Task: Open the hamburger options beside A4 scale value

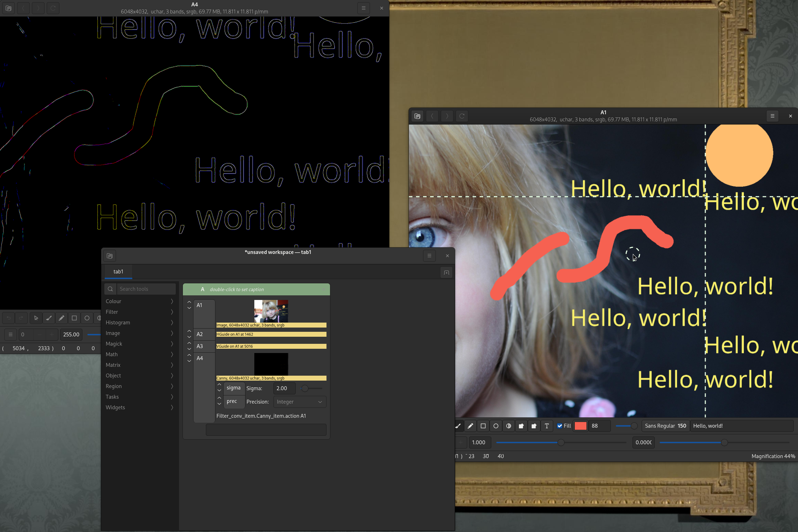Action: (11, 334)
